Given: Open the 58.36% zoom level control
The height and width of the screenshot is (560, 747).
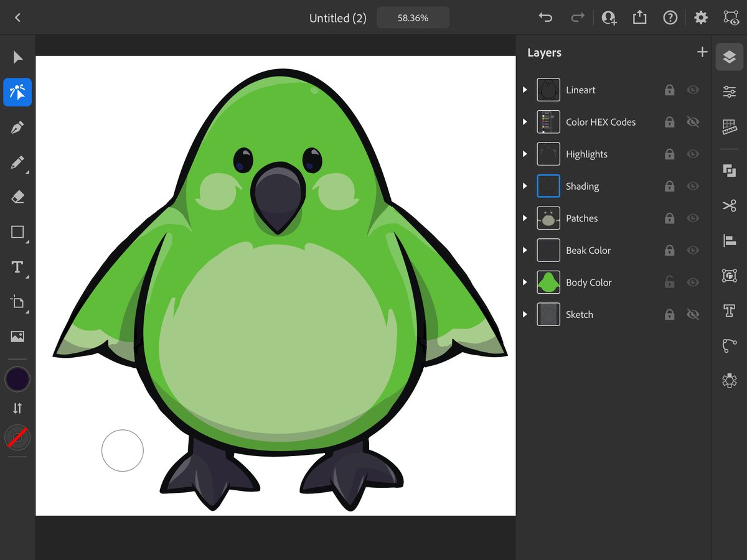Looking at the screenshot, I should tap(413, 18).
